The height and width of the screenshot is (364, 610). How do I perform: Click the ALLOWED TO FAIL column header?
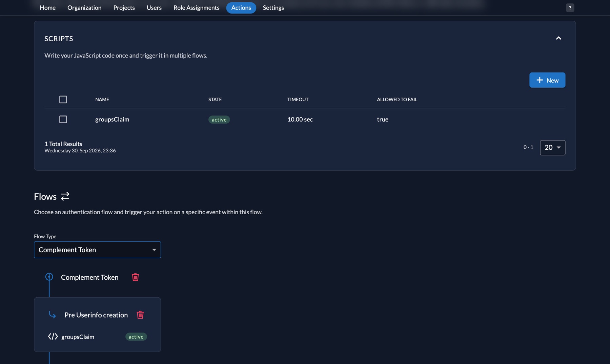click(x=397, y=100)
